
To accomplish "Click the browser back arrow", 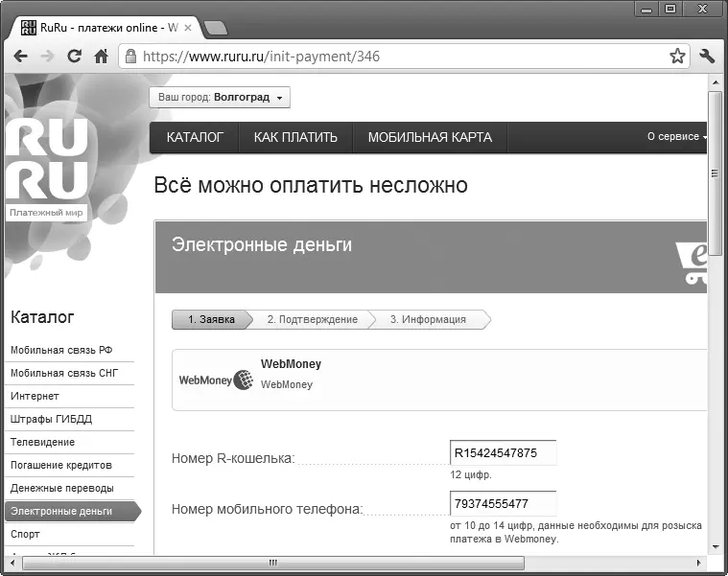I will point(19,57).
